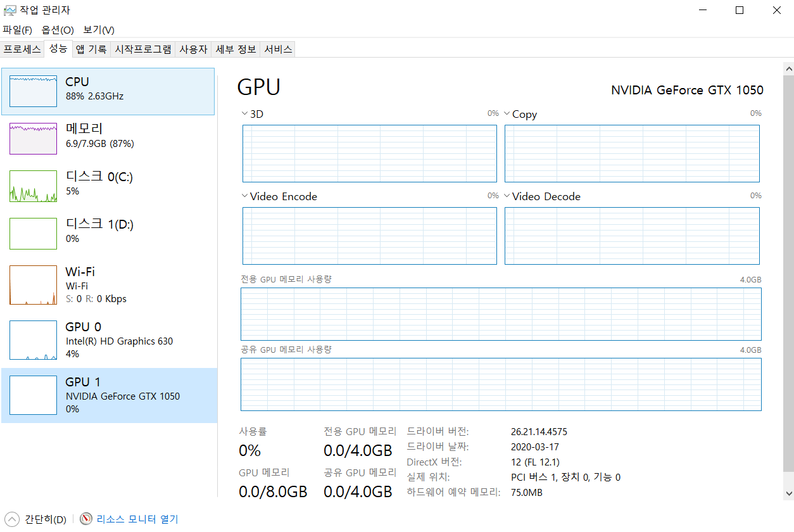The width and height of the screenshot is (794, 532).
Task: Click the 디스크 0(C:) mini graph
Action: pos(33,186)
